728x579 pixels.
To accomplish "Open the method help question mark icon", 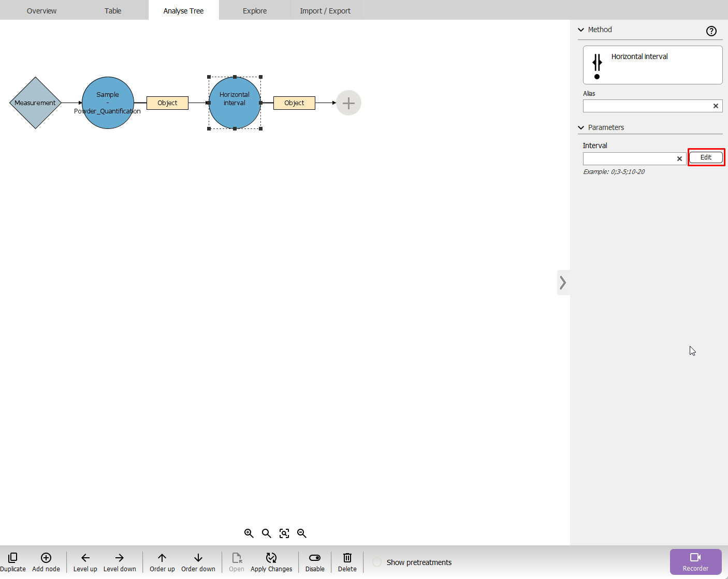I will tap(711, 31).
